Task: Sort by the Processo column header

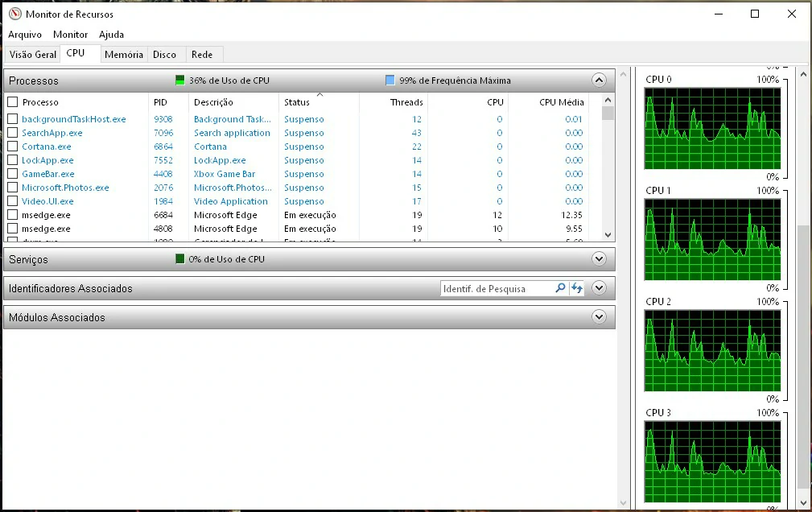Action: click(x=40, y=102)
